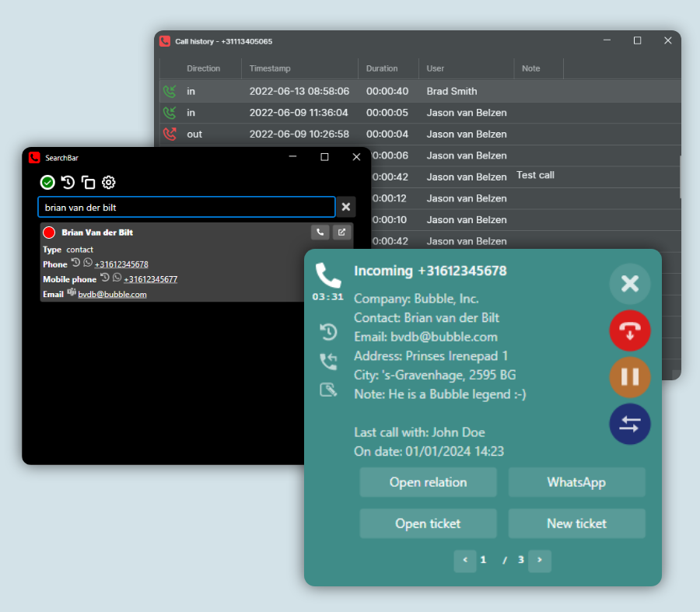The height and width of the screenshot is (612, 700).
Task: Click the edit note icon in call popup
Action: click(328, 390)
